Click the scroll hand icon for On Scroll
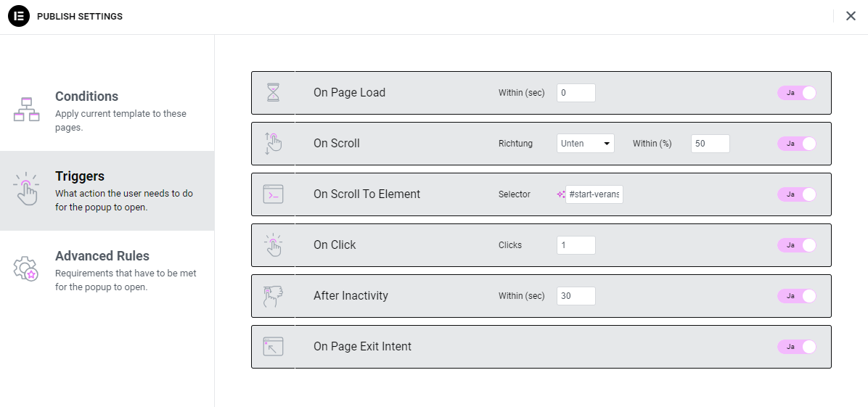 (273, 144)
